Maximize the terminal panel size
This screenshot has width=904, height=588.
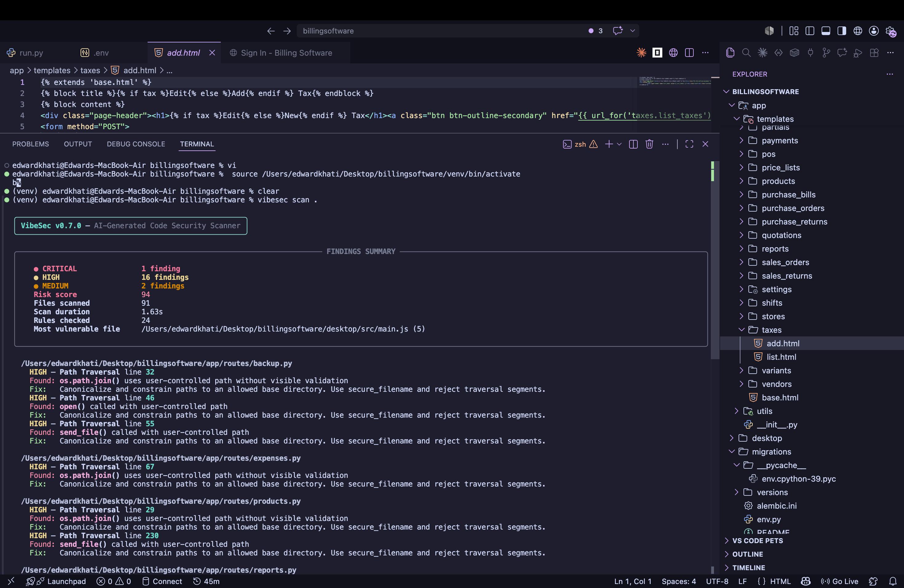pyautogui.click(x=689, y=144)
